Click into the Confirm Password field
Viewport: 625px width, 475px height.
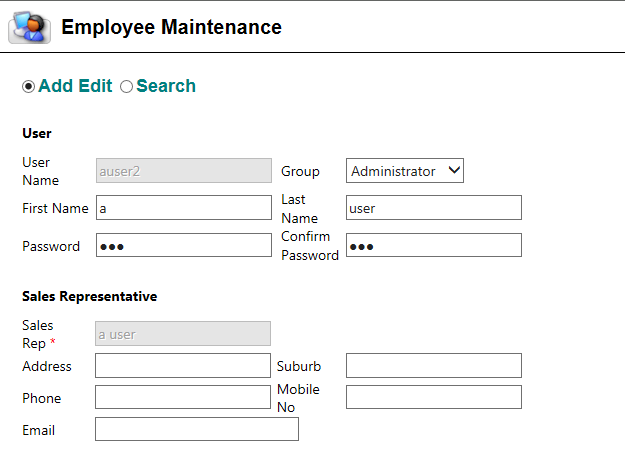[x=434, y=245]
